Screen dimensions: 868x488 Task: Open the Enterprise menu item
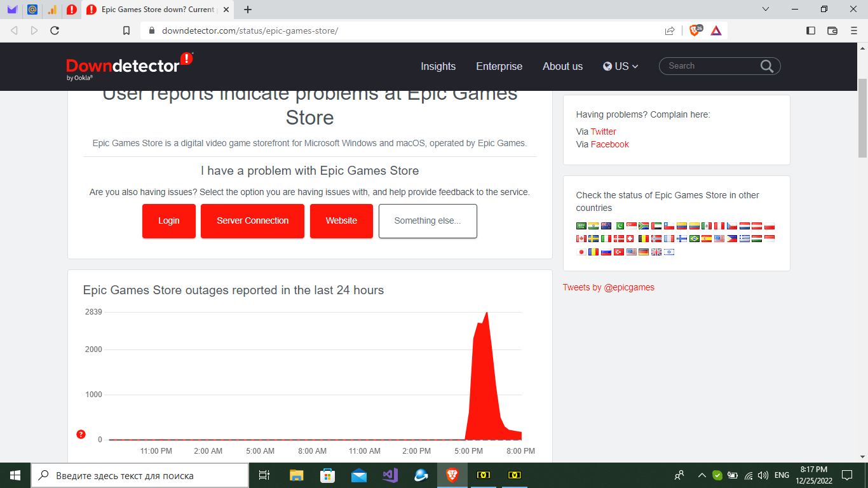[499, 66]
